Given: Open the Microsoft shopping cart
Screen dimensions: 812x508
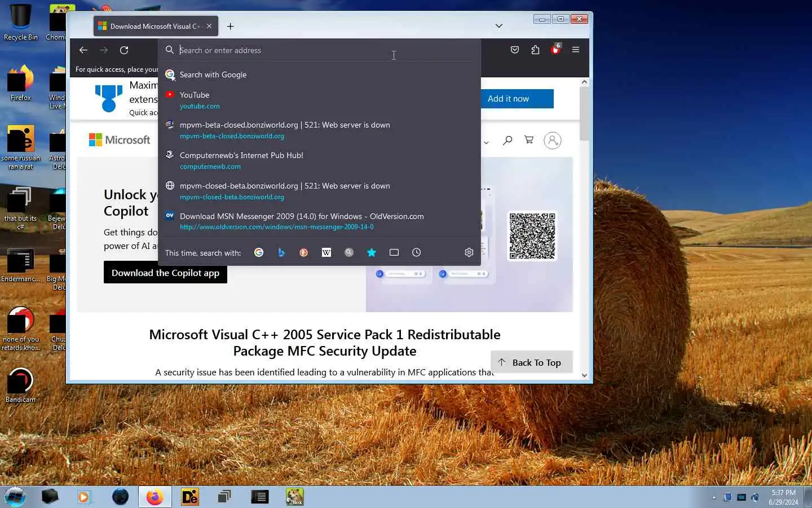Looking at the screenshot, I should click(529, 140).
